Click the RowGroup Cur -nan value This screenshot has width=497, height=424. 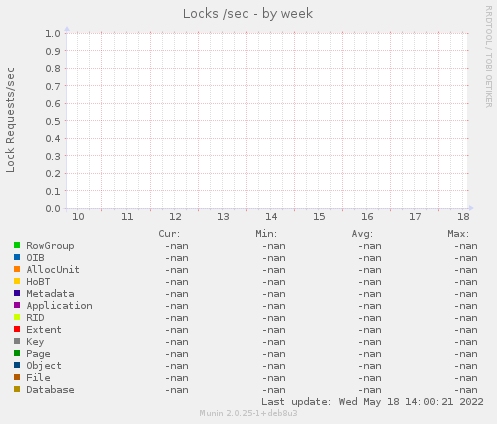(x=177, y=246)
